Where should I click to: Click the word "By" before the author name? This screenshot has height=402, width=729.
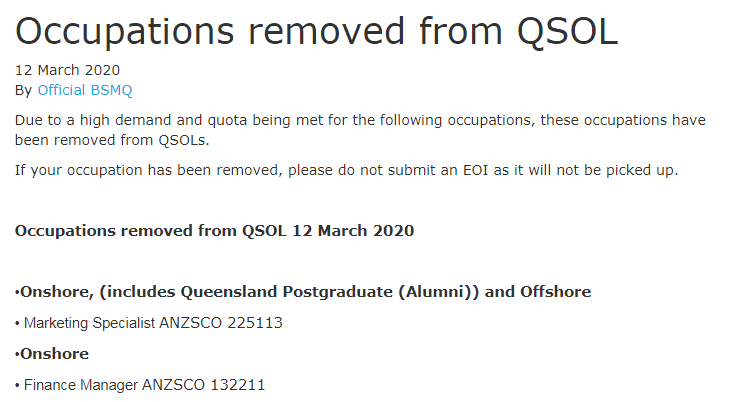(24, 90)
